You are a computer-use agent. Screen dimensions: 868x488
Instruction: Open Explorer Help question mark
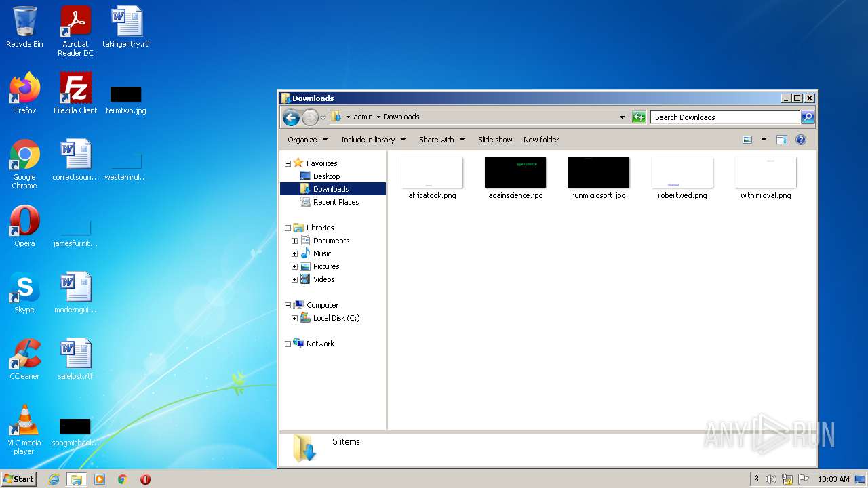pos(801,140)
